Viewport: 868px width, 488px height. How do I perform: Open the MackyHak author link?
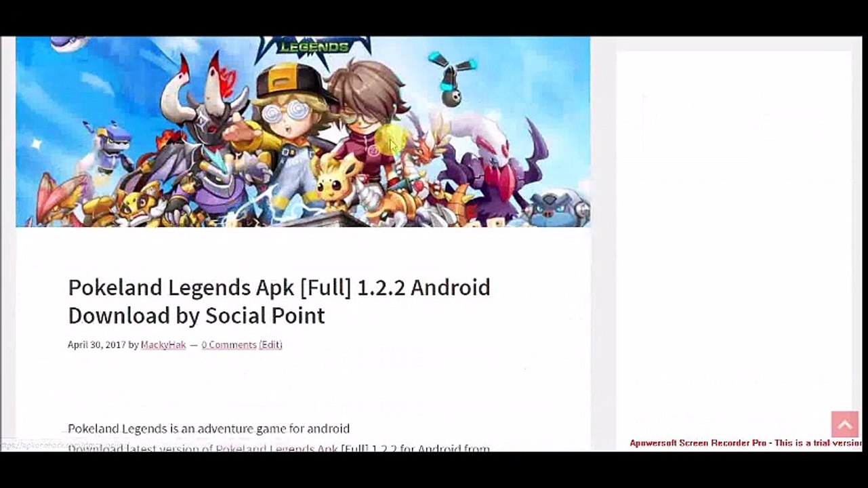click(x=163, y=344)
